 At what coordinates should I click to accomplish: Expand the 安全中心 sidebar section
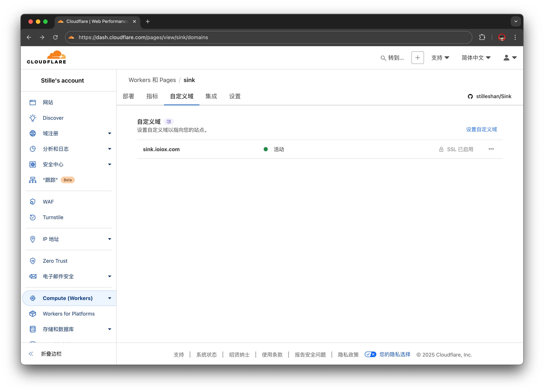point(110,164)
